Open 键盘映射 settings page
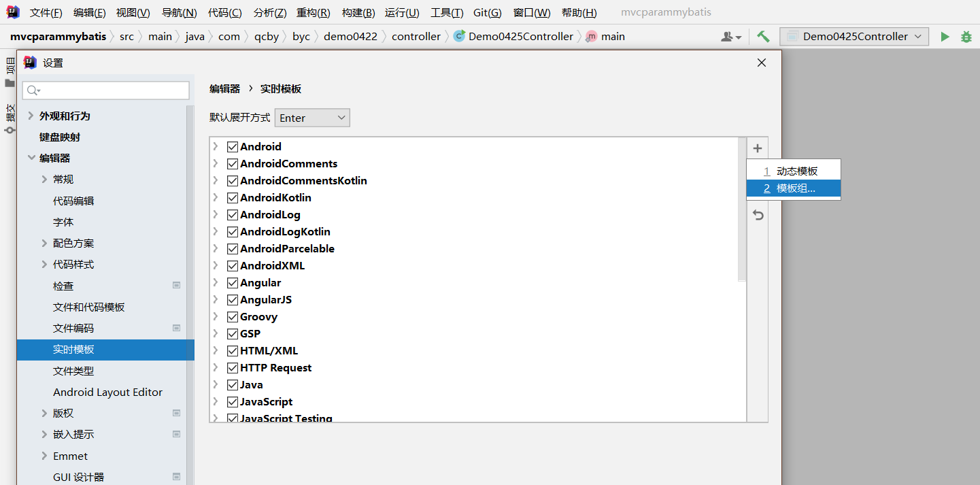The image size is (980, 485). click(60, 137)
